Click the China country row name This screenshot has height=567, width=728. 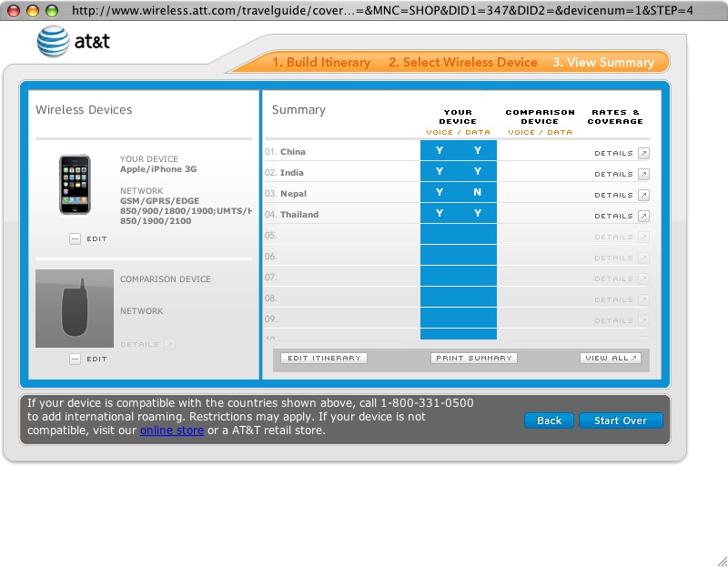293,152
